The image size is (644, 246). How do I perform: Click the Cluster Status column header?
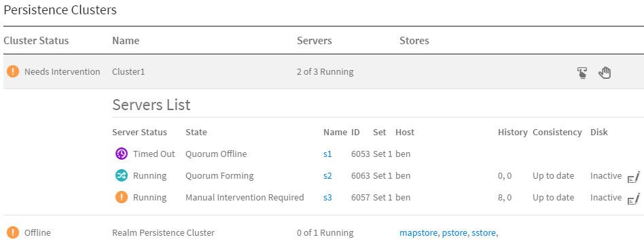[x=36, y=41]
